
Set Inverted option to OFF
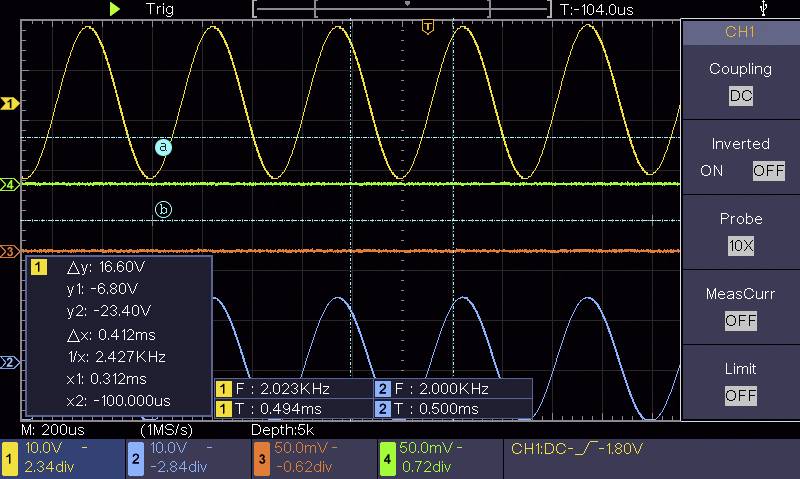point(768,171)
